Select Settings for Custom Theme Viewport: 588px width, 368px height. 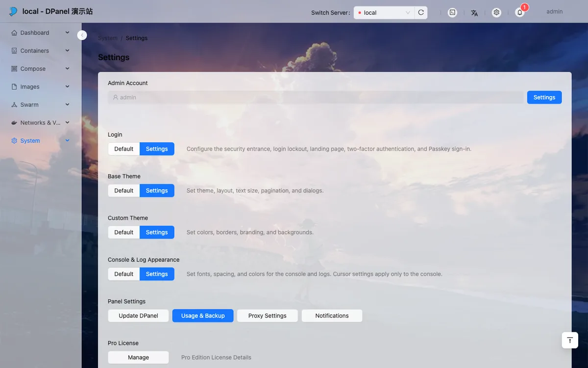[157, 232]
